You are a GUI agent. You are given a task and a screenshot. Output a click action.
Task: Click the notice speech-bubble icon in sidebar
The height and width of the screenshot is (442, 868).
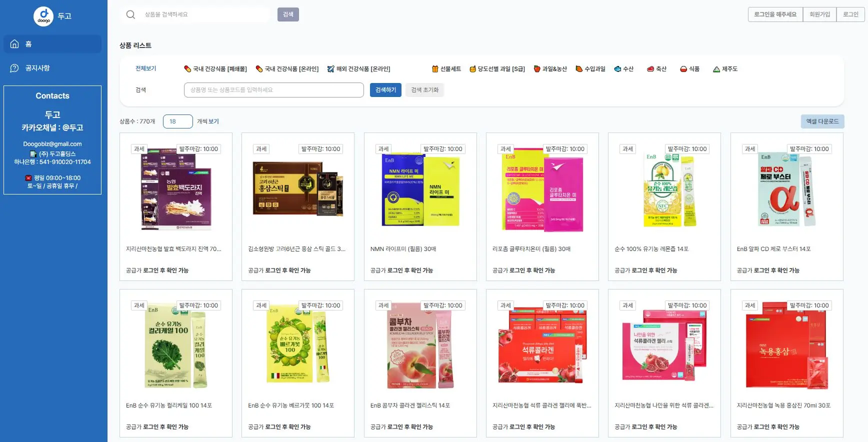(x=14, y=68)
